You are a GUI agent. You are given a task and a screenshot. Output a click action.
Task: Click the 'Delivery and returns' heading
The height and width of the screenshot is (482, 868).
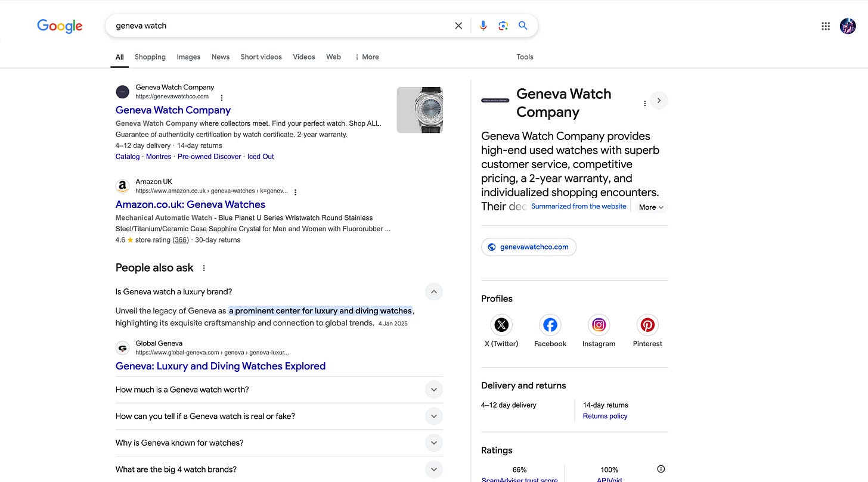click(523, 385)
